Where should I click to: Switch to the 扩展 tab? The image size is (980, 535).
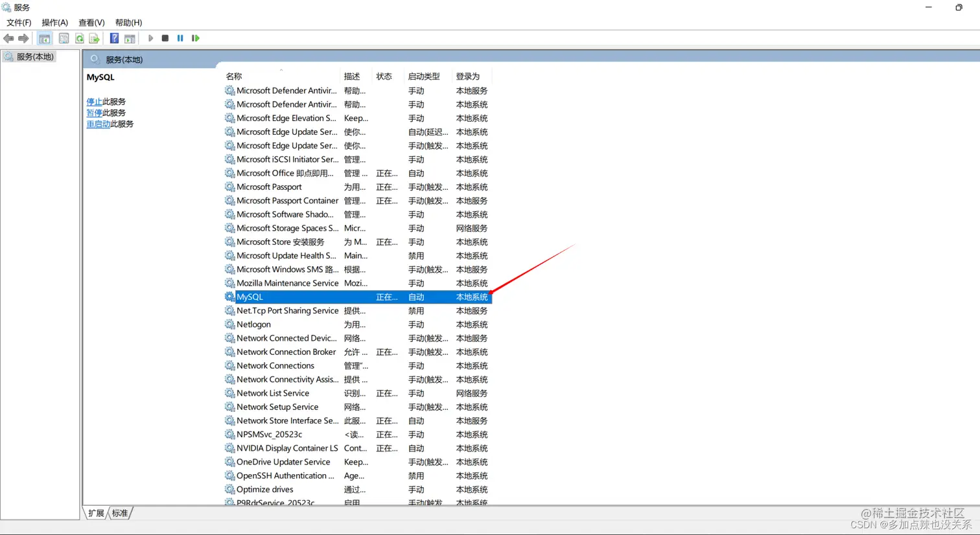point(96,513)
